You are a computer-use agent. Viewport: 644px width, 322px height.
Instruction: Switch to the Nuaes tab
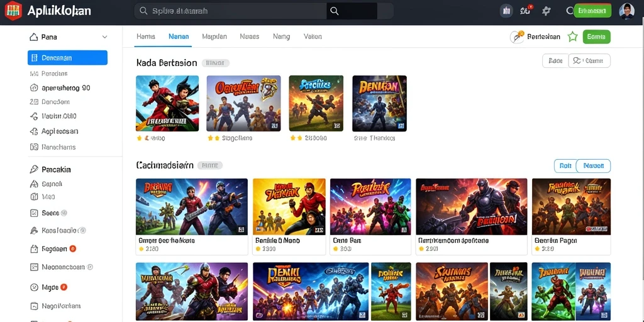click(249, 36)
